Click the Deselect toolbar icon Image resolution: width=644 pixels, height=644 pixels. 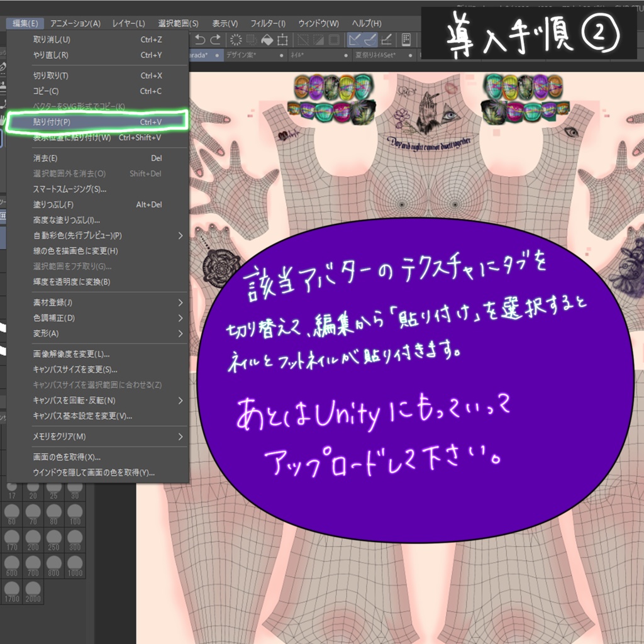302,39
